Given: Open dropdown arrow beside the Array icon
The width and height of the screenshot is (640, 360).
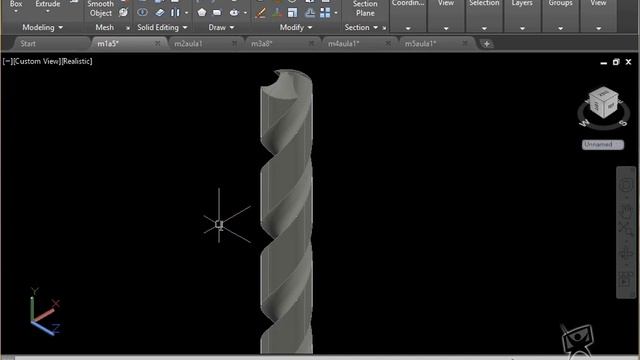Looking at the screenshot, I should [336, 13].
